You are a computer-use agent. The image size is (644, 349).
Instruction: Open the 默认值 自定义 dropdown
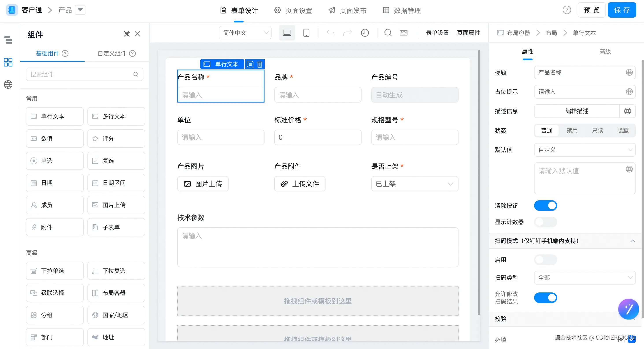click(585, 150)
